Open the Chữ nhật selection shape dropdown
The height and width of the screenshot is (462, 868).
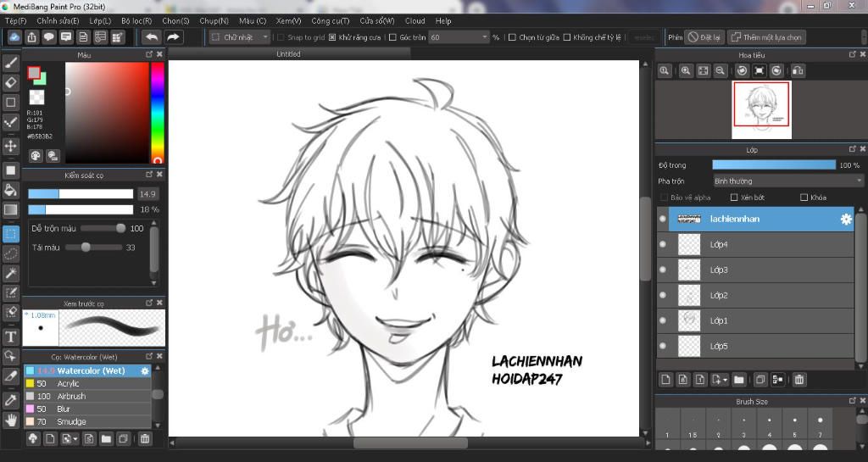click(240, 37)
